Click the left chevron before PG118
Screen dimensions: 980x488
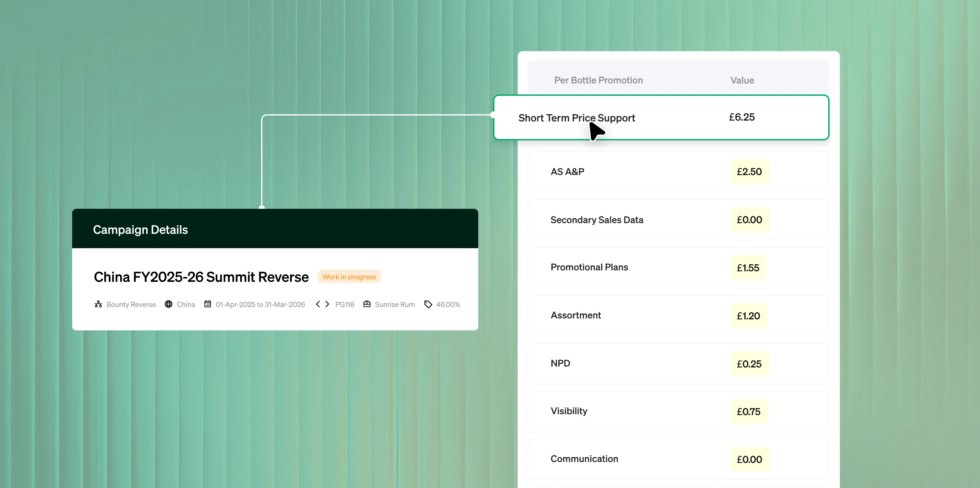[x=318, y=304]
